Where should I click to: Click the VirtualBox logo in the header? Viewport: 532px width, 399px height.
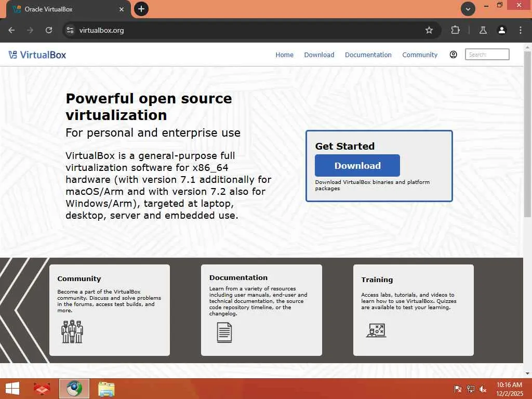point(37,55)
